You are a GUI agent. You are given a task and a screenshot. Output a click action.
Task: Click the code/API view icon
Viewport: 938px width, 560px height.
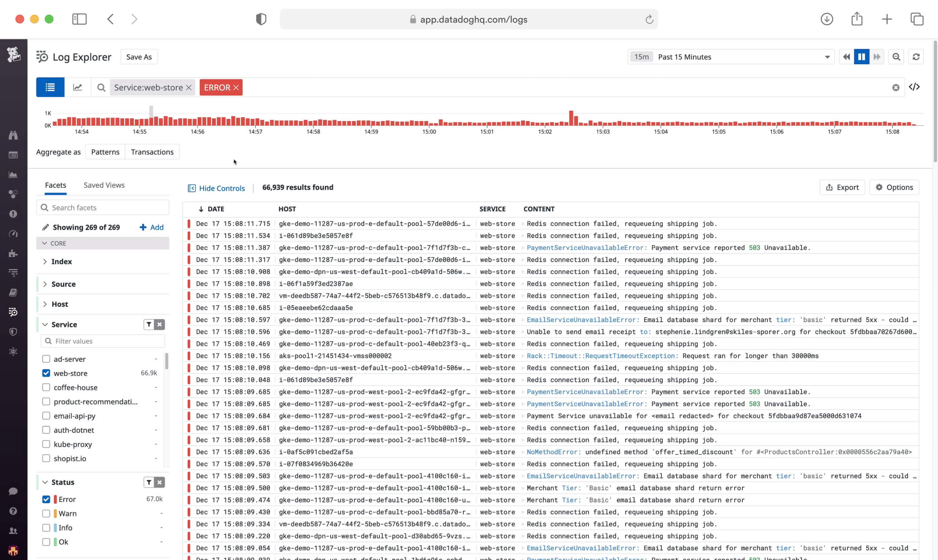click(915, 87)
